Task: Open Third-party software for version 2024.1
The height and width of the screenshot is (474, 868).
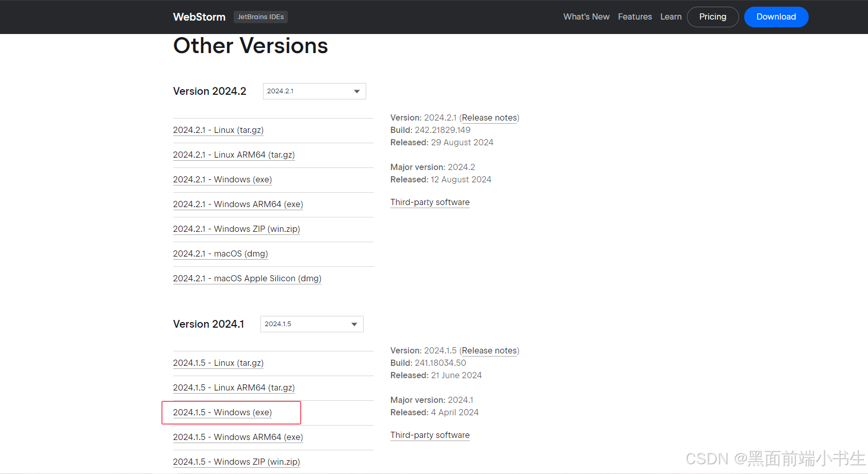Action: tap(430, 435)
